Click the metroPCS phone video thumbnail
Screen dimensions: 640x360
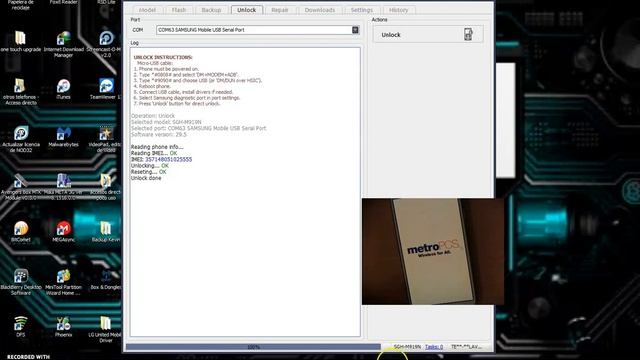(433, 251)
